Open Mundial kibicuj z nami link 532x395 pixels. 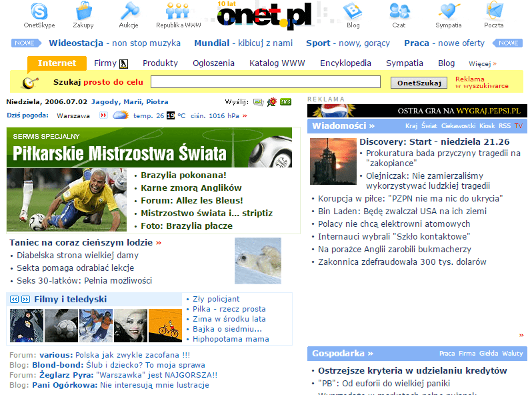tap(243, 43)
